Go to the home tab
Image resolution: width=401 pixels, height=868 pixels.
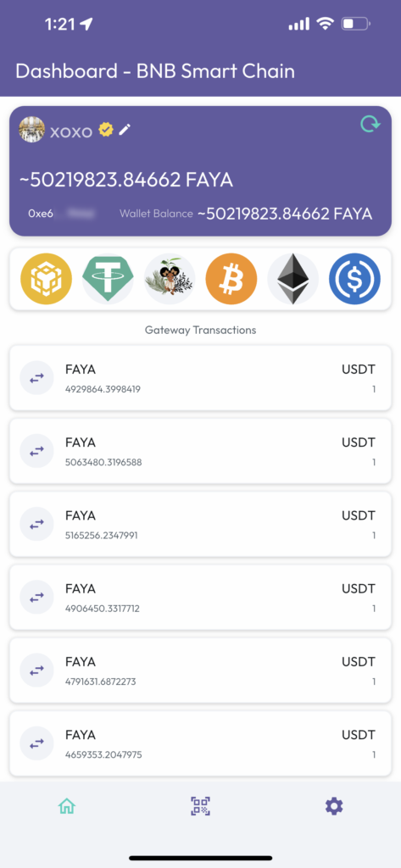click(x=67, y=806)
